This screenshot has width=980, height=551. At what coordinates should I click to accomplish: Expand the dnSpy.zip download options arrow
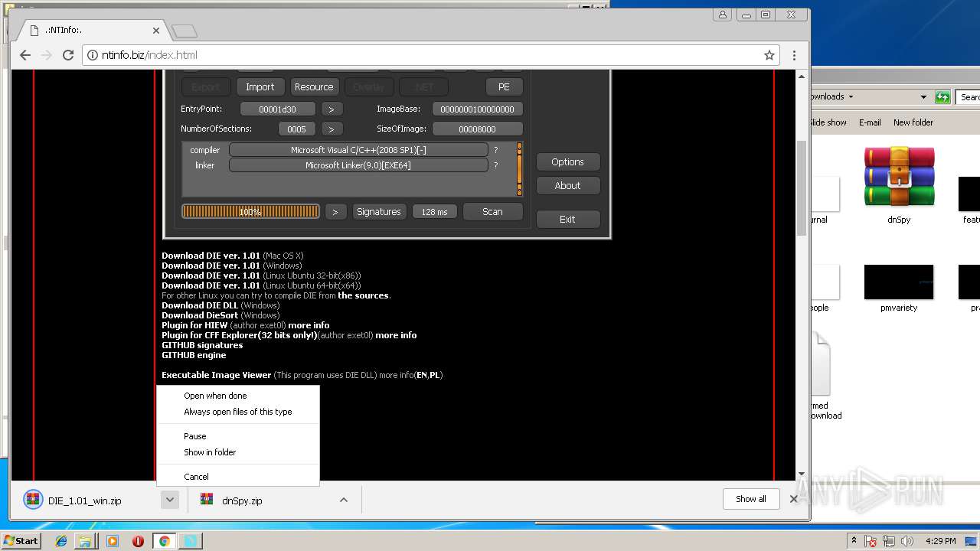click(x=344, y=500)
